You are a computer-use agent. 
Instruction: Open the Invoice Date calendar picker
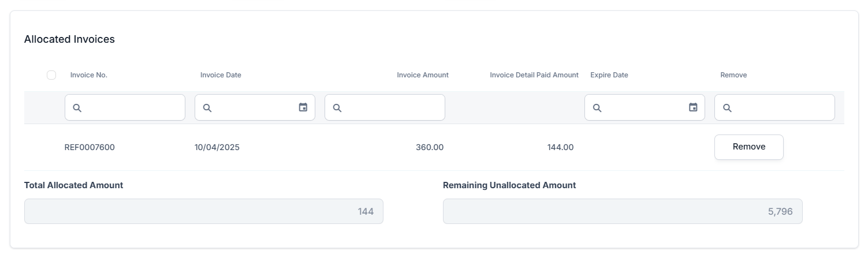[x=303, y=107]
